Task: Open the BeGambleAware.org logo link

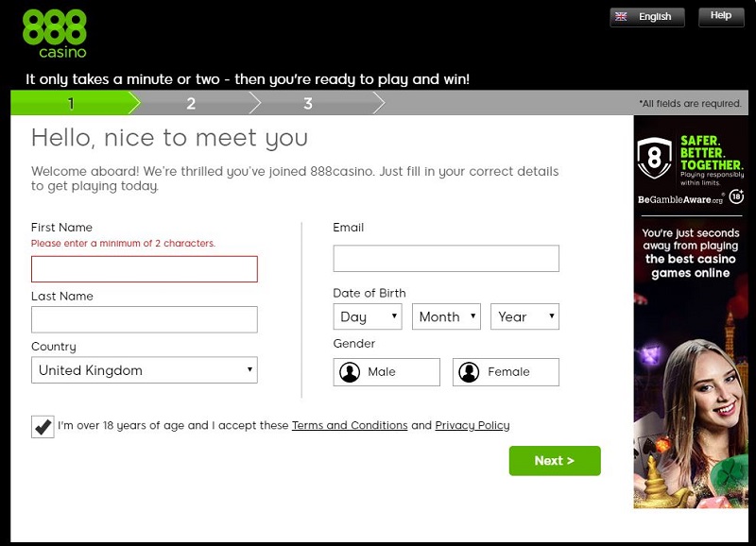Action: pos(680,199)
